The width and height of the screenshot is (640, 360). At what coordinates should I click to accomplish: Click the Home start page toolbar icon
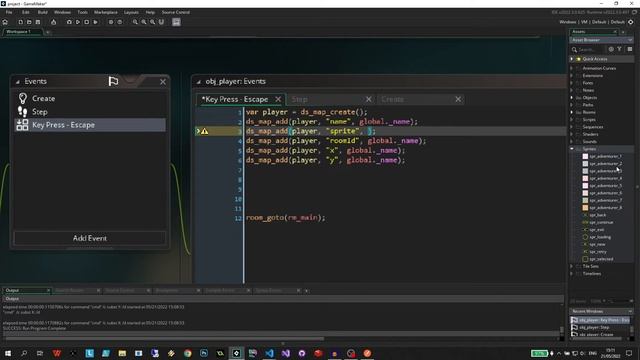(x=5, y=22)
